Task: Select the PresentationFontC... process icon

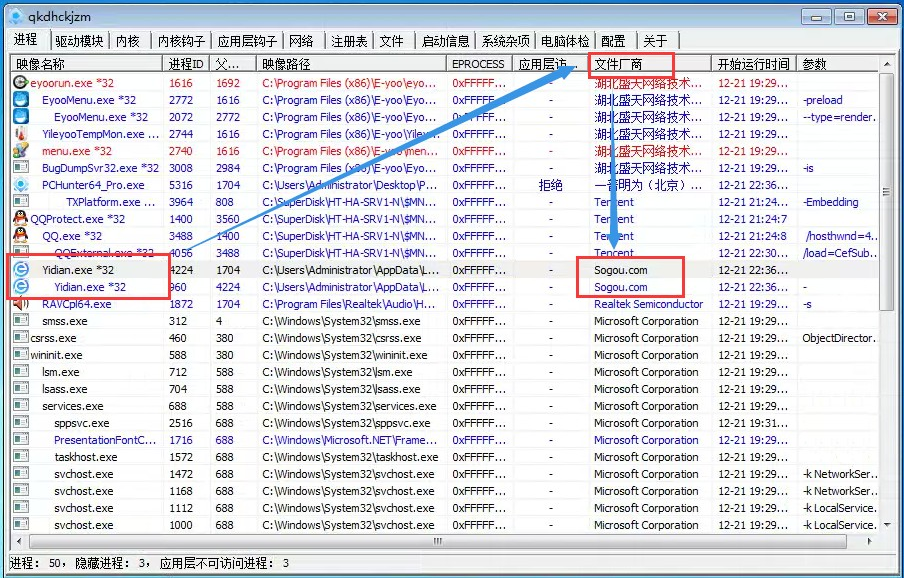Action: [x=21, y=440]
